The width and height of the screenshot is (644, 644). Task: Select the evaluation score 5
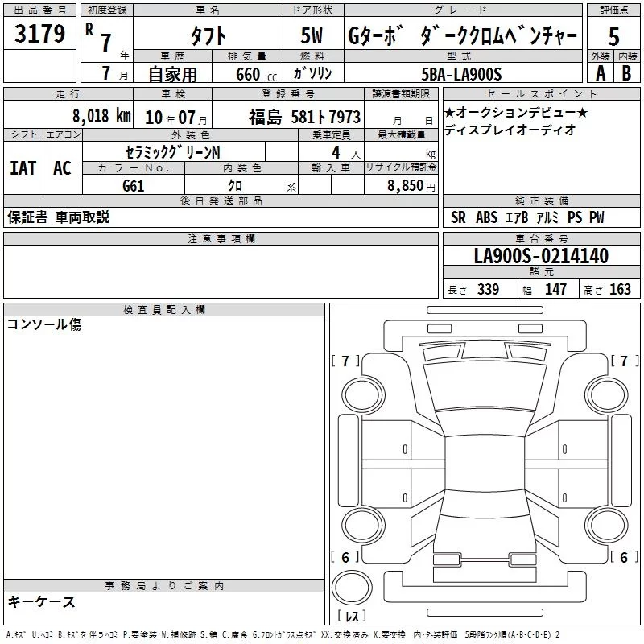613,36
